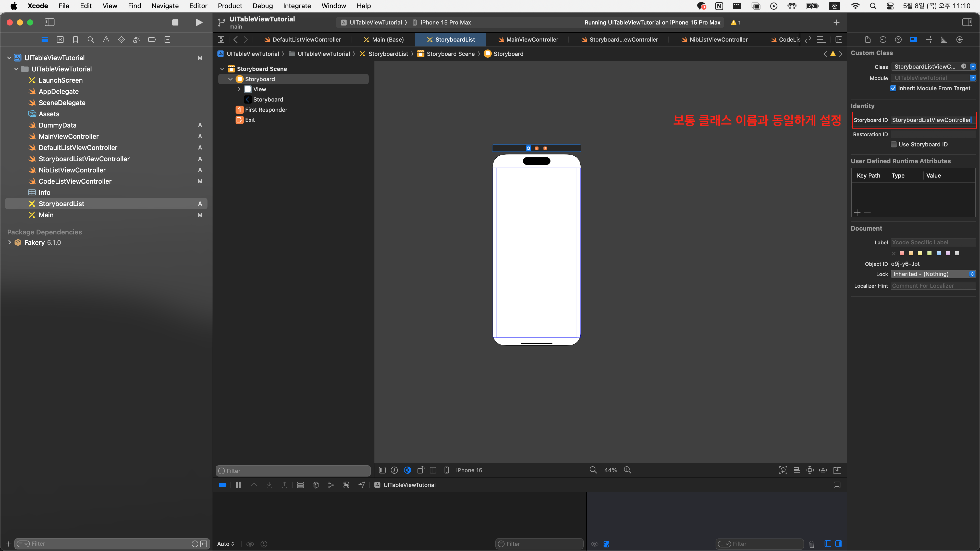Clear the console with trash icon

coord(812,544)
